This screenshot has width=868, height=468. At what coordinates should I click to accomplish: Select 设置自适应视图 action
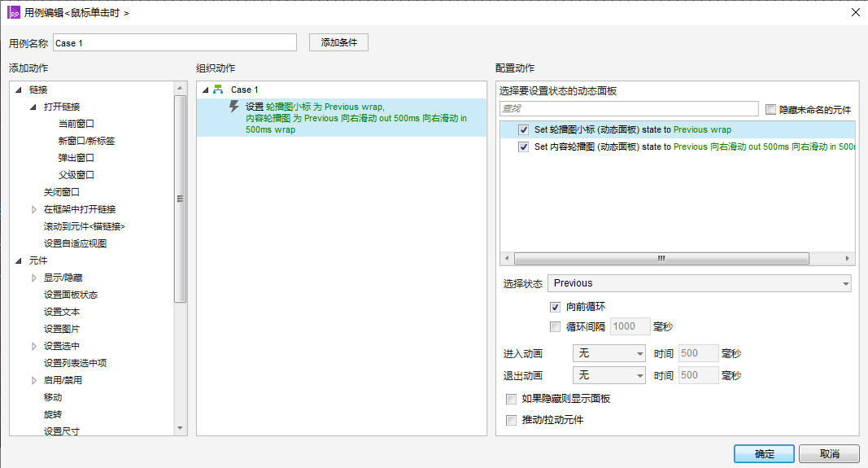[x=75, y=243]
